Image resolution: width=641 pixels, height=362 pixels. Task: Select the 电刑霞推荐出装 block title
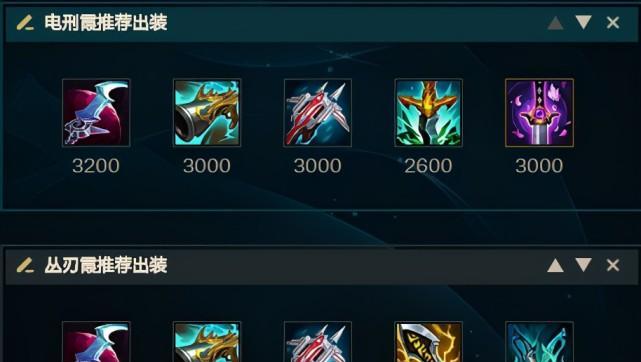(x=106, y=22)
